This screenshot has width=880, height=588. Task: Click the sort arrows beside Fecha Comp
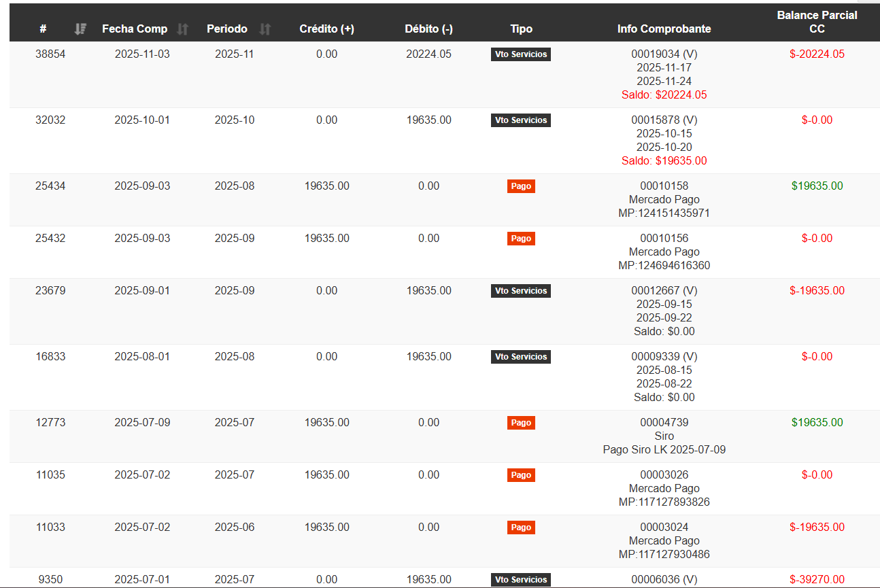coord(182,29)
